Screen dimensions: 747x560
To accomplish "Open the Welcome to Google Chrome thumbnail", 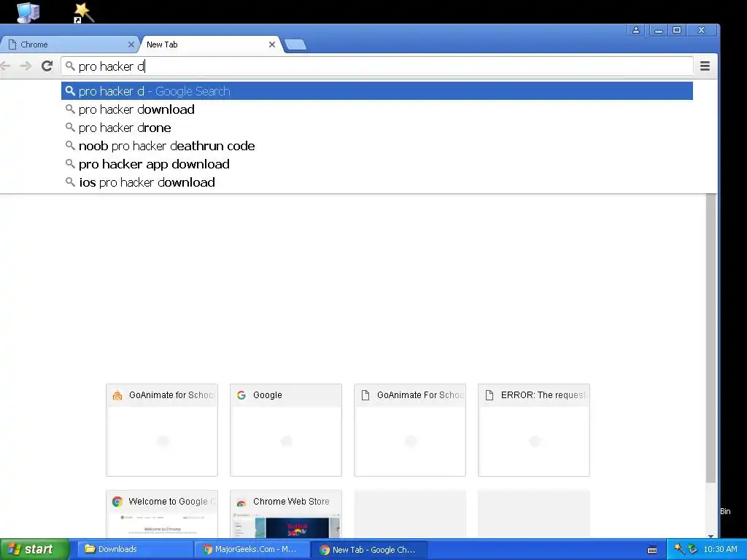I will point(162,514).
